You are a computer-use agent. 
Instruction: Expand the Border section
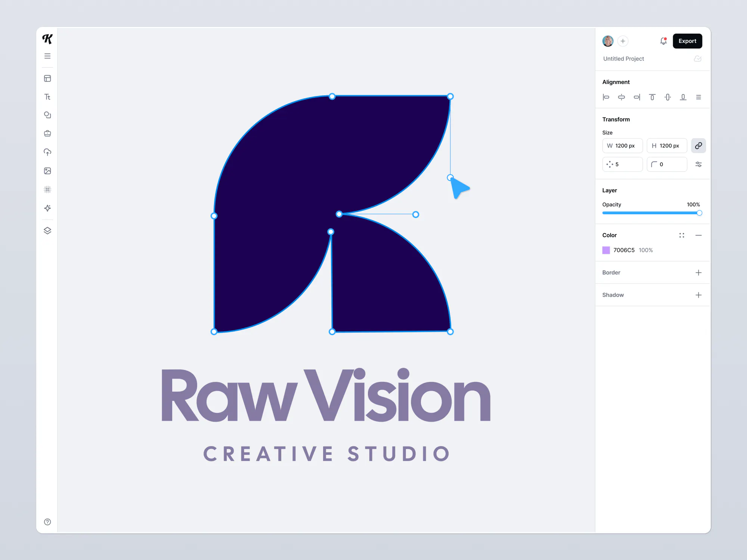(698, 273)
